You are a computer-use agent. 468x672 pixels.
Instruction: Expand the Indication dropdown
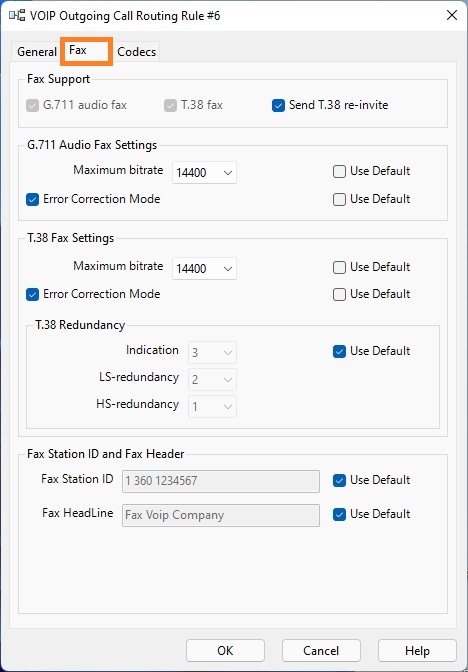tap(213, 353)
